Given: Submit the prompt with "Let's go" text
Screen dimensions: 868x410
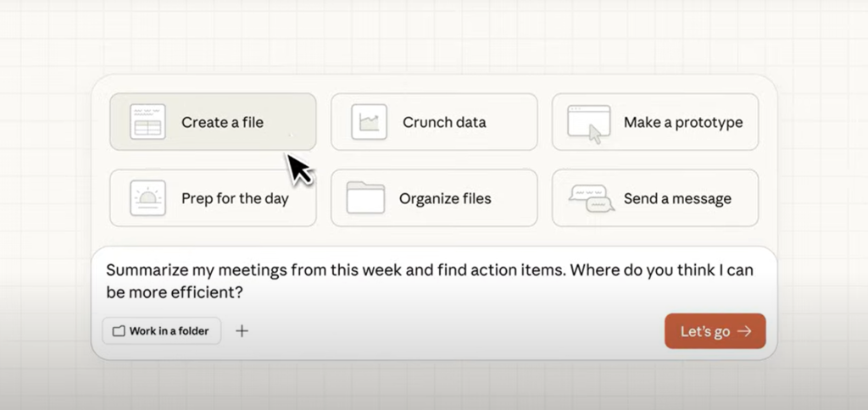Looking at the screenshot, I should click(x=704, y=331).
